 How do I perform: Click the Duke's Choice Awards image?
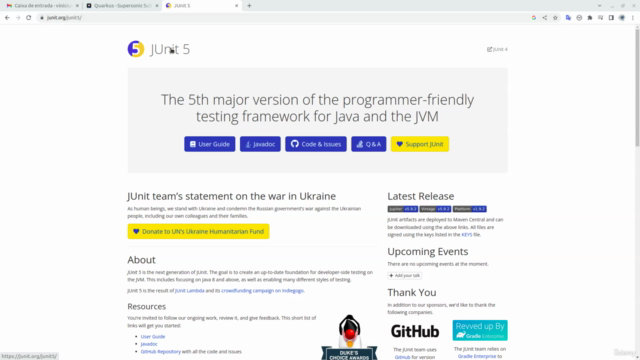[349, 337]
